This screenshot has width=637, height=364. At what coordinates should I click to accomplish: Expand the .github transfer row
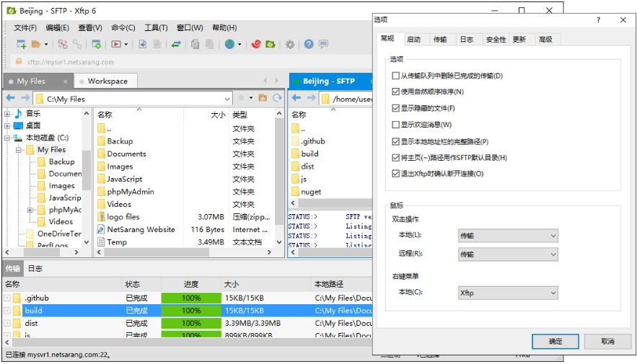point(7,298)
